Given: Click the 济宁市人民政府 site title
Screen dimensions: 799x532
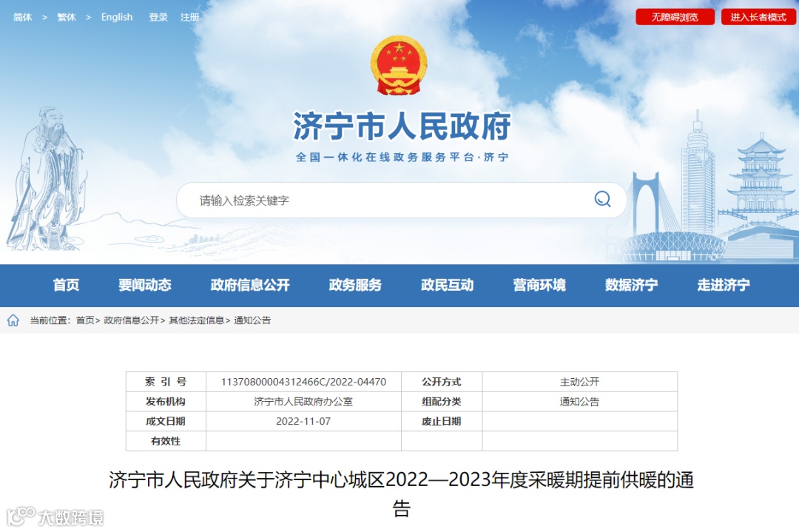Looking at the screenshot, I should pos(402,126).
